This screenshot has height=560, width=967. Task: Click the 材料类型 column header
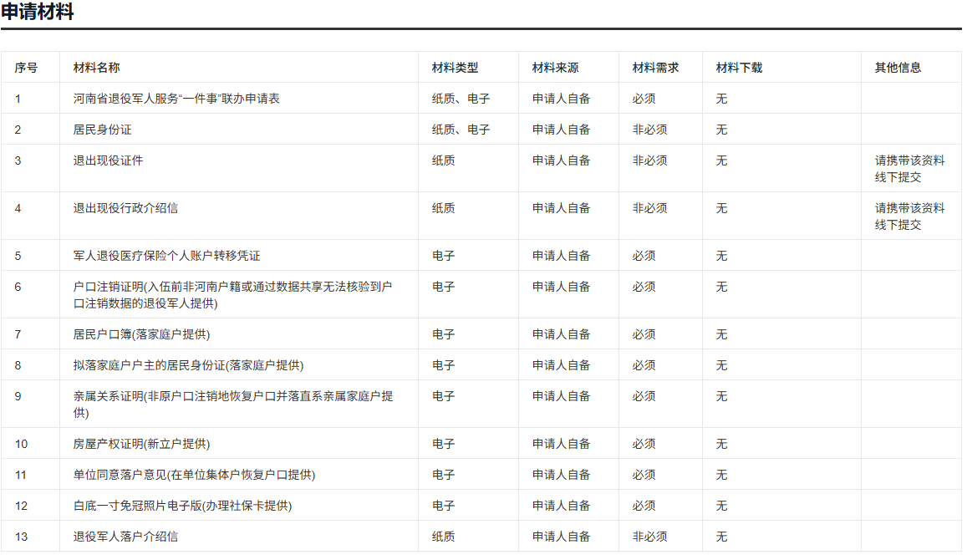[x=455, y=68]
